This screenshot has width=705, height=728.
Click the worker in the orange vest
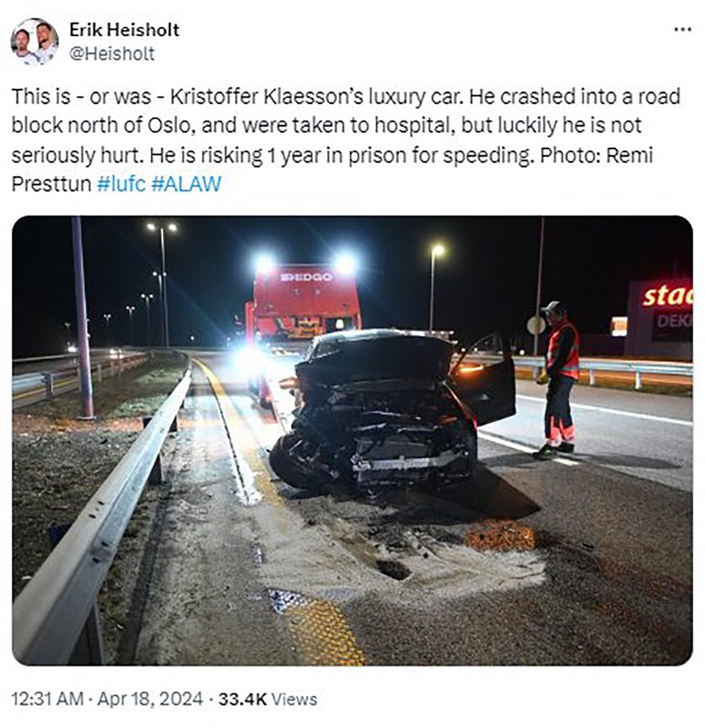[x=559, y=379]
